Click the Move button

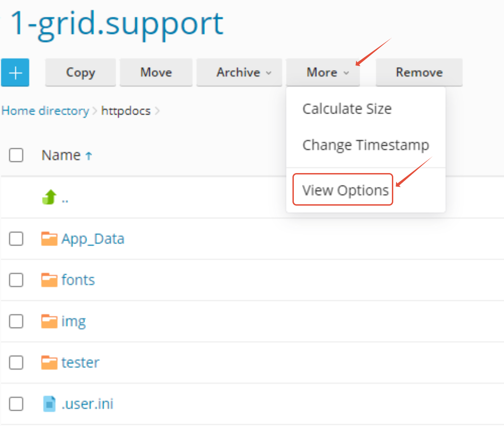point(156,72)
